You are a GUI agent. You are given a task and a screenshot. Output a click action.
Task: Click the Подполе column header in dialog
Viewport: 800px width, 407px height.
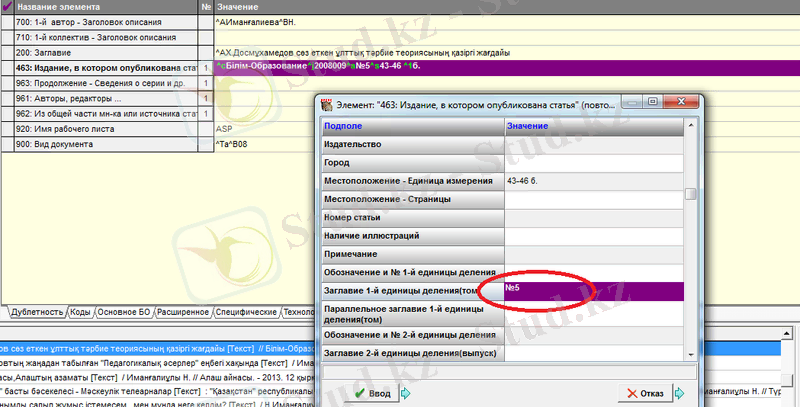click(x=413, y=126)
